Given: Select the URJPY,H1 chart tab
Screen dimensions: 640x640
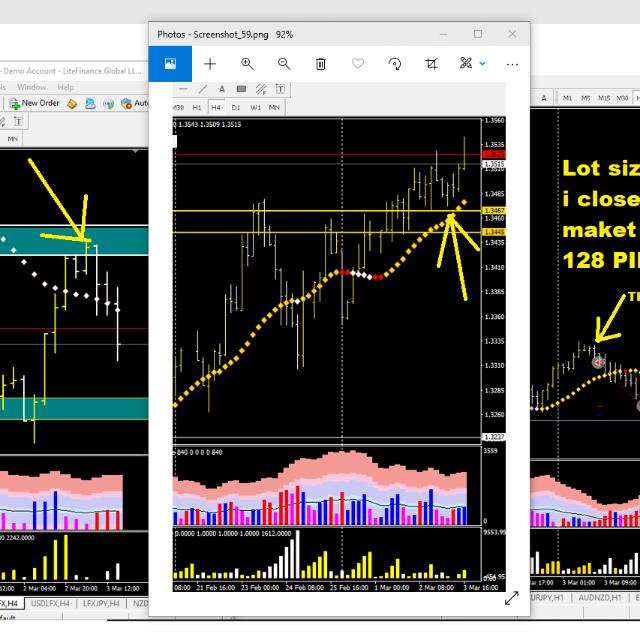Looking at the screenshot, I should 547,598.
